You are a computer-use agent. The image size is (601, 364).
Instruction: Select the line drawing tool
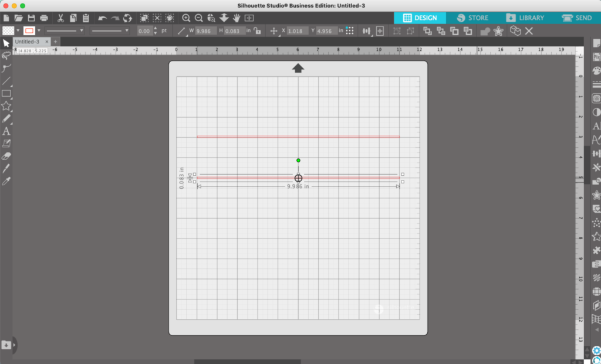point(6,81)
